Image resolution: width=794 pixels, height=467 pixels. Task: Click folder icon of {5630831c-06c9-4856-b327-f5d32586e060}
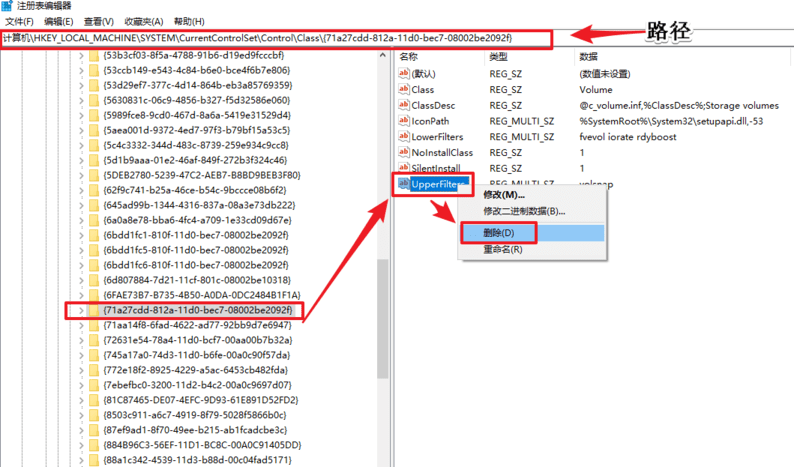coord(94,100)
